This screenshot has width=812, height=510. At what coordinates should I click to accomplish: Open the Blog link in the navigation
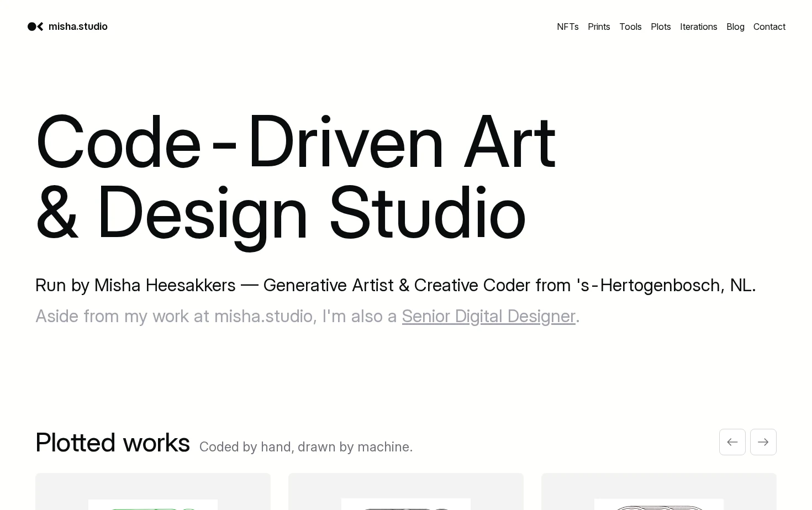point(735,27)
